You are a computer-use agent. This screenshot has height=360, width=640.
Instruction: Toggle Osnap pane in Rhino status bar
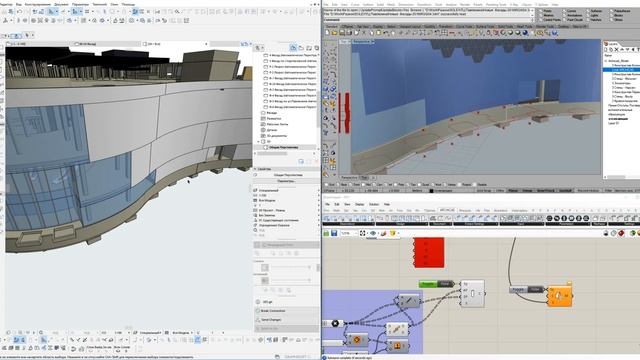(527, 191)
